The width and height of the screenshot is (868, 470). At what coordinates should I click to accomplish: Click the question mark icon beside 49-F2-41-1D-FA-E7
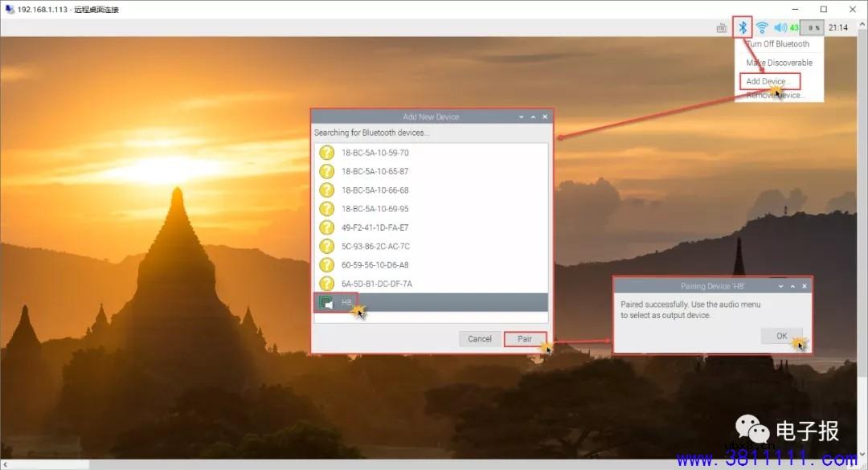pos(326,227)
